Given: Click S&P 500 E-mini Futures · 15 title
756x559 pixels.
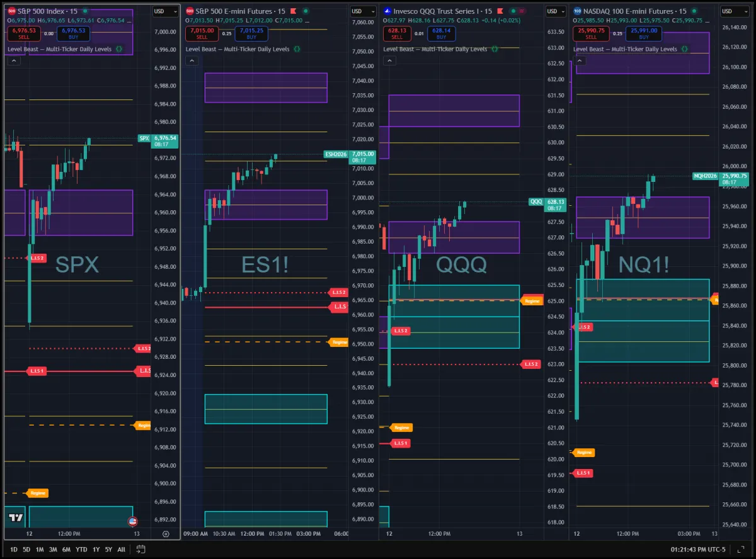Looking at the screenshot, I should coord(241,11).
